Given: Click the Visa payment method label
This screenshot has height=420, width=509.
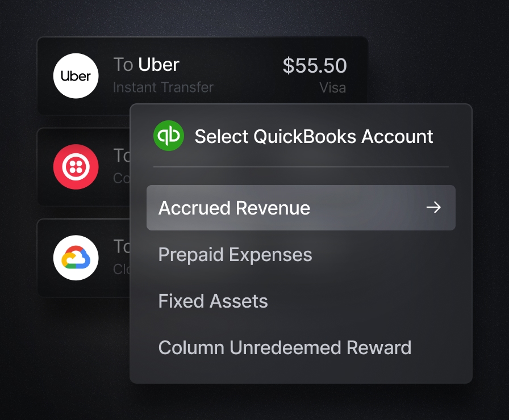Looking at the screenshot, I should tap(333, 87).
